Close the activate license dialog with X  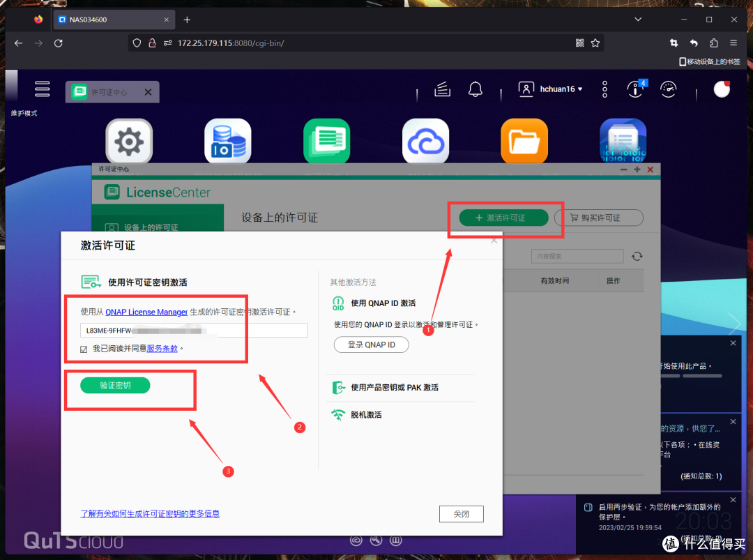(494, 241)
